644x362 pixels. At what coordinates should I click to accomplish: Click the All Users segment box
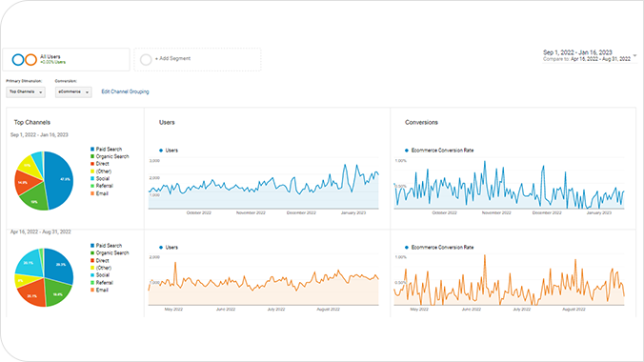coord(66,60)
